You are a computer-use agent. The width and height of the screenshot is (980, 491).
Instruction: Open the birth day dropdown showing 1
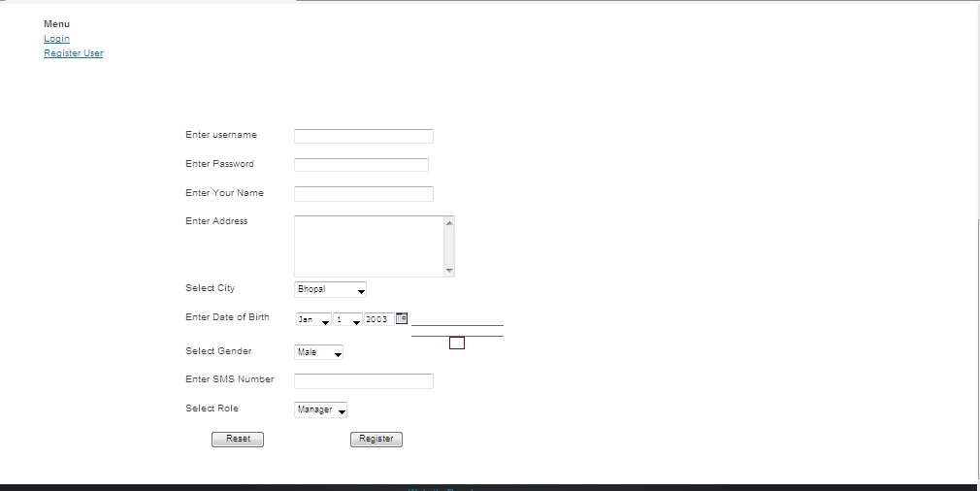point(347,320)
